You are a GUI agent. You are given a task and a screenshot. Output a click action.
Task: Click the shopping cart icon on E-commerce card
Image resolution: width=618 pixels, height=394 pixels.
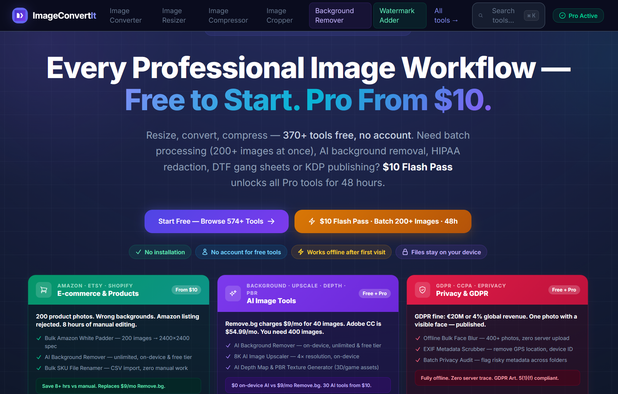(x=44, y=290)
